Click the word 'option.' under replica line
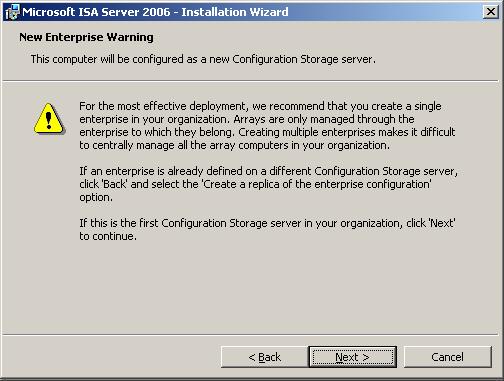 96,197
